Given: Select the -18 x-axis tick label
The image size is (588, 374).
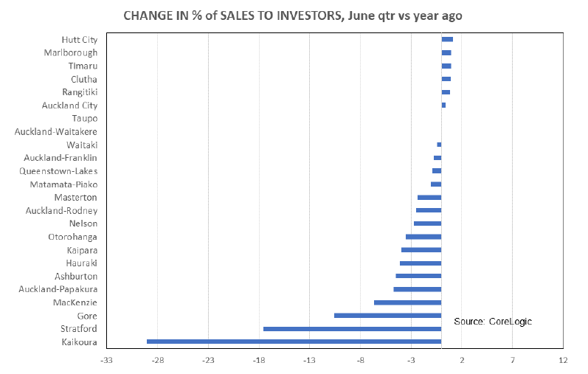Looking at the screenshot, I should pos(259,361).
